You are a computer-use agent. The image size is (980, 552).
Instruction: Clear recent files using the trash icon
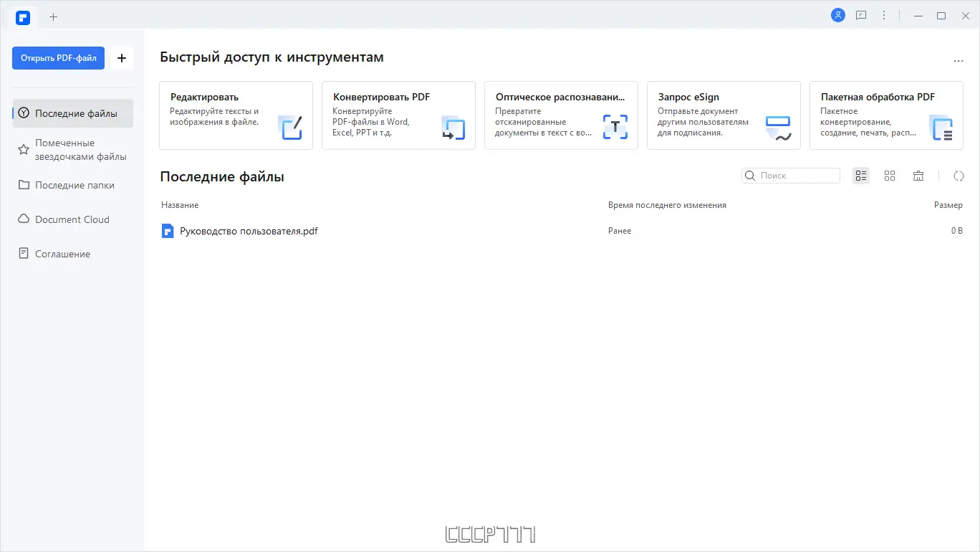(918, 176)
